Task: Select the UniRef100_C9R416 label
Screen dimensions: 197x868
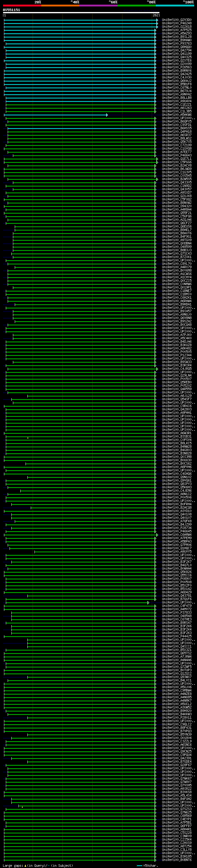Action: (177, 406)
